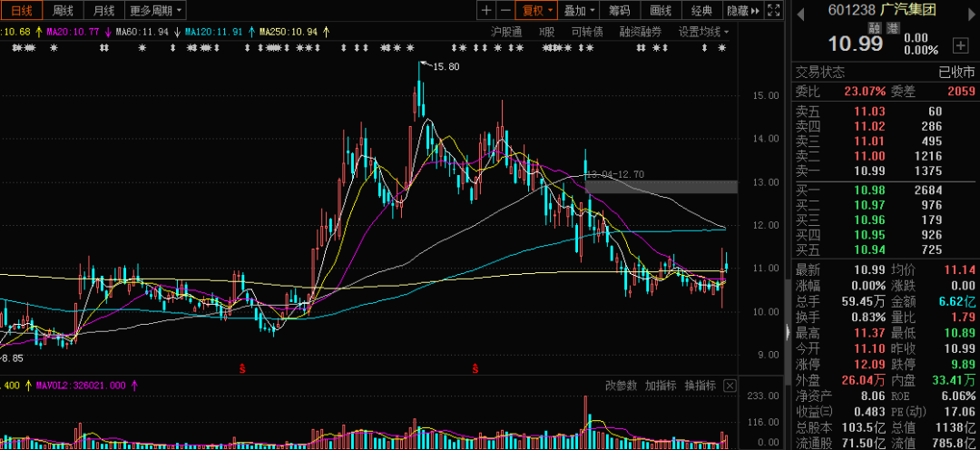The image size is (980, 450).
Task: Click the gray price range box on chart
Action: (661, 187)
